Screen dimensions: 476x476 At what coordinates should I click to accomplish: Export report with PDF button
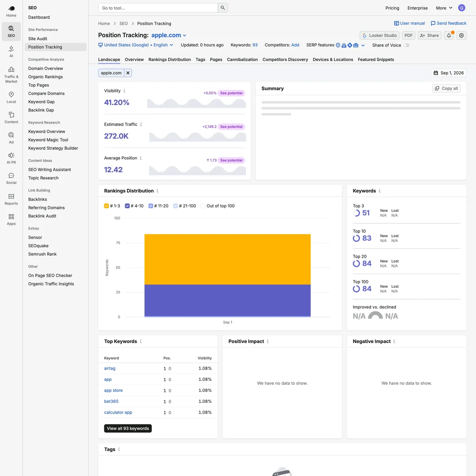coord(409,35)
